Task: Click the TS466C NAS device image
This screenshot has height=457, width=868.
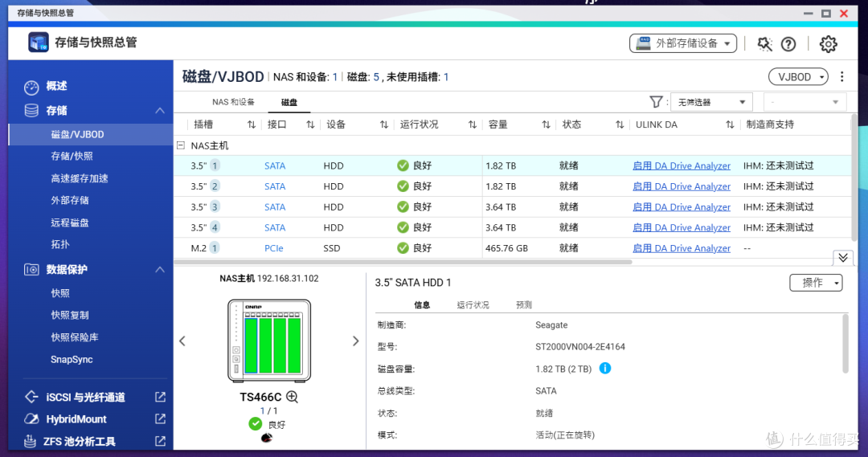Action: coord(269,341)
